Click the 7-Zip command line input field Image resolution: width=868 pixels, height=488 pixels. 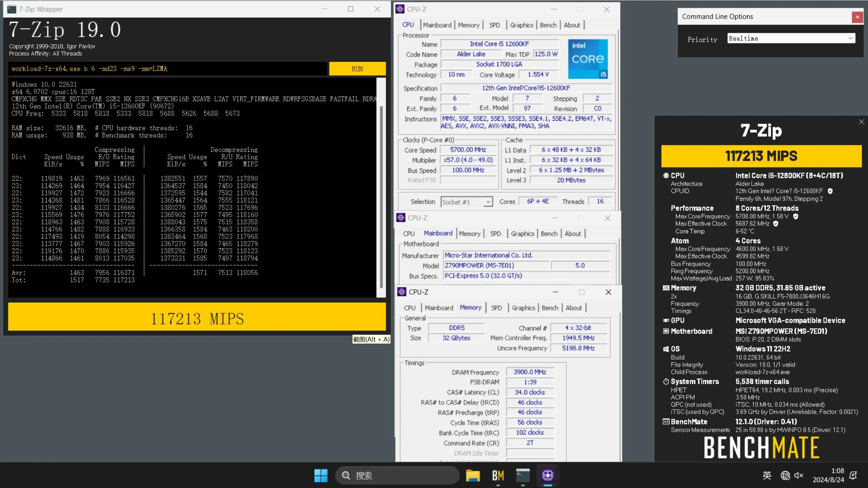pyautogui.click(x=168, y=69)
